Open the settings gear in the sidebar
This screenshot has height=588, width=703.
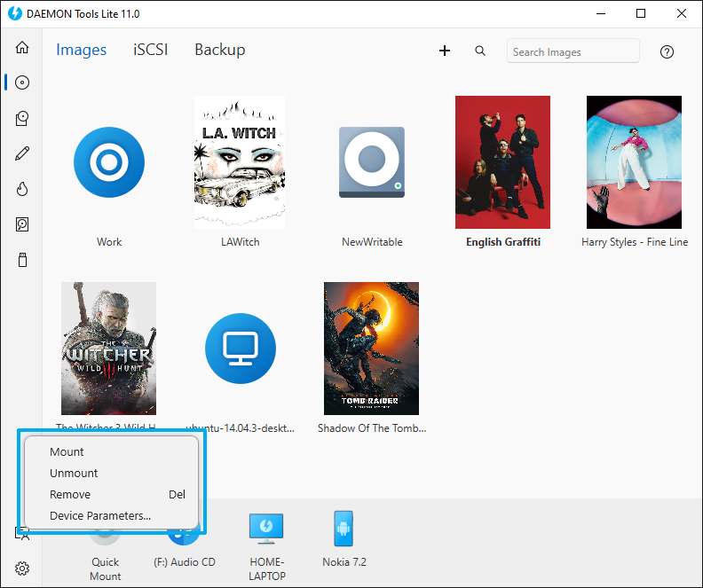coord(22,568)
